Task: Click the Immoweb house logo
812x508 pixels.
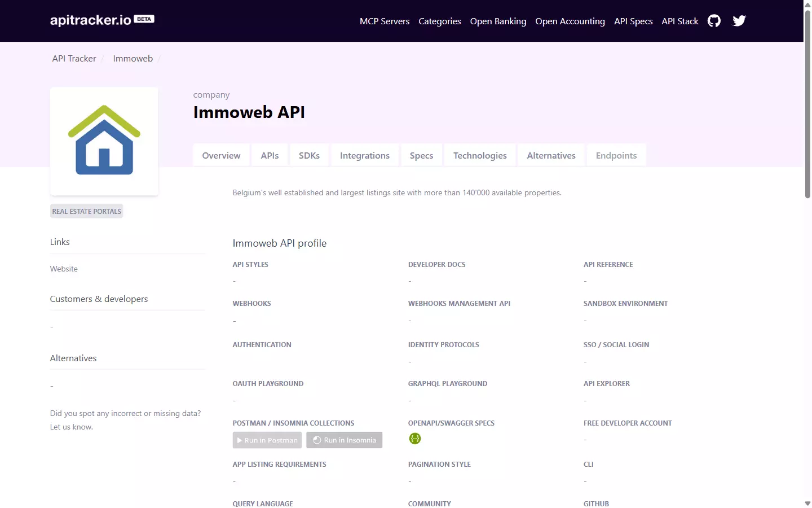Action: tap(104, 141)
